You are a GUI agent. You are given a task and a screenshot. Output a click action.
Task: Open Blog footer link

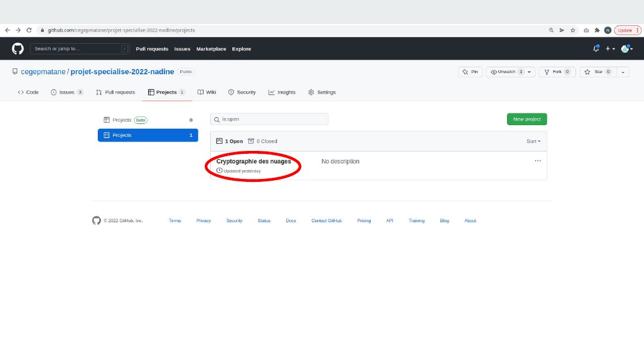[x=444, y=221]
